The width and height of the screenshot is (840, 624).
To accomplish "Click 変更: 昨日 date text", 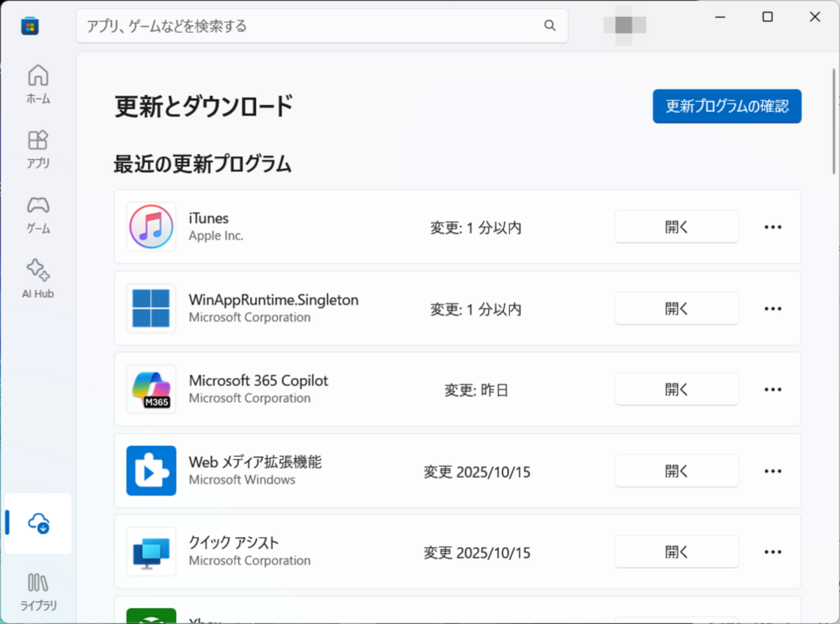I will tap(476, 390).
